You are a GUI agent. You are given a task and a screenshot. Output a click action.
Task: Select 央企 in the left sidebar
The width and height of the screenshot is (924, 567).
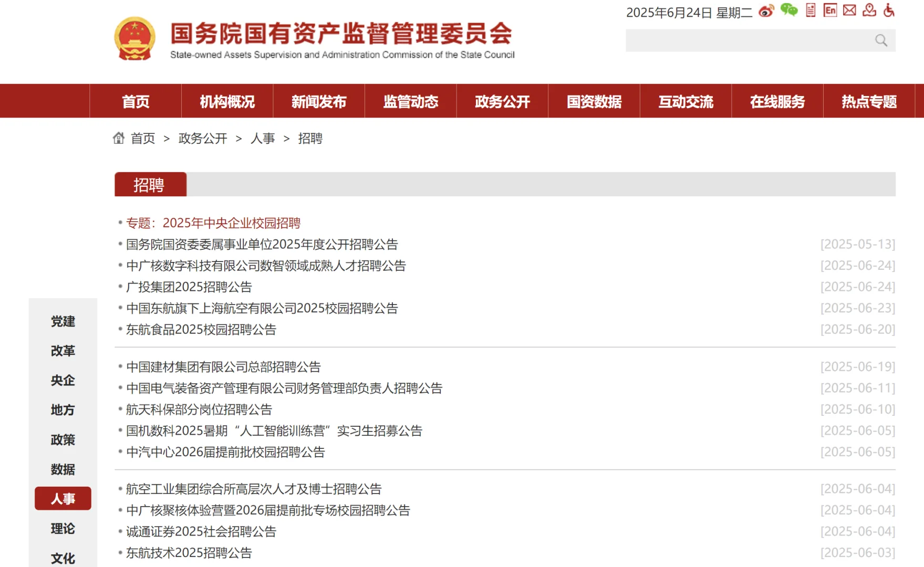[63, 380]
